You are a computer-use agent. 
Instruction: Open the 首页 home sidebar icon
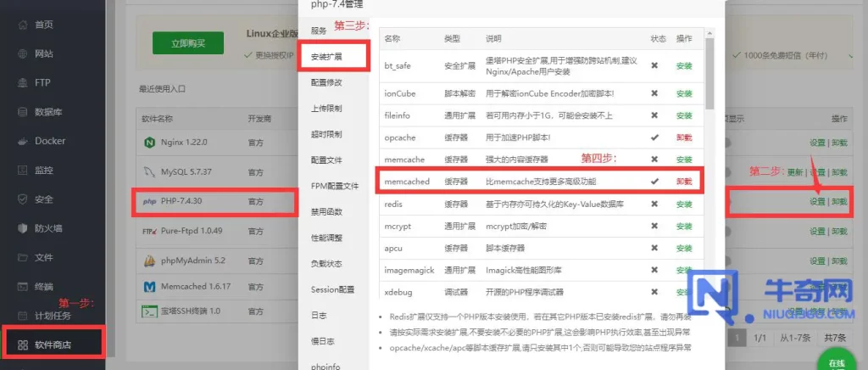(22, 25)
